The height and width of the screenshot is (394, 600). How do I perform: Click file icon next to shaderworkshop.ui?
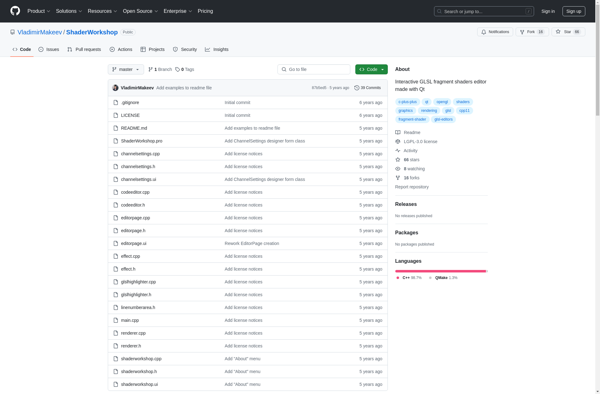click(116, 384)
